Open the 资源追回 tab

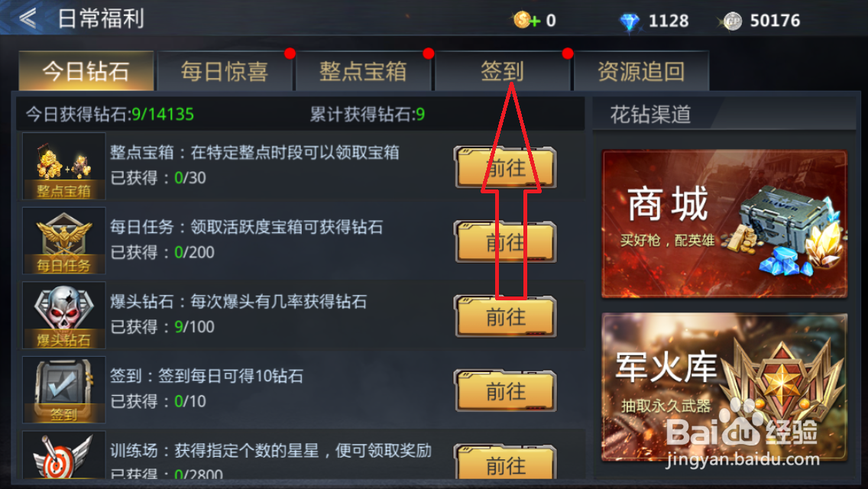[641, 71]
